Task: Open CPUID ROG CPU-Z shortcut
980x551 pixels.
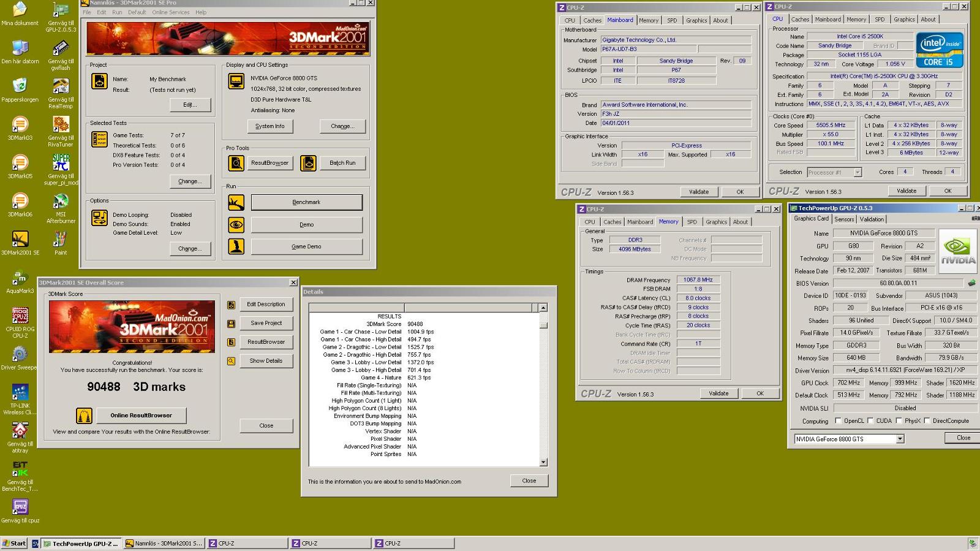Action: pos(20,322)
